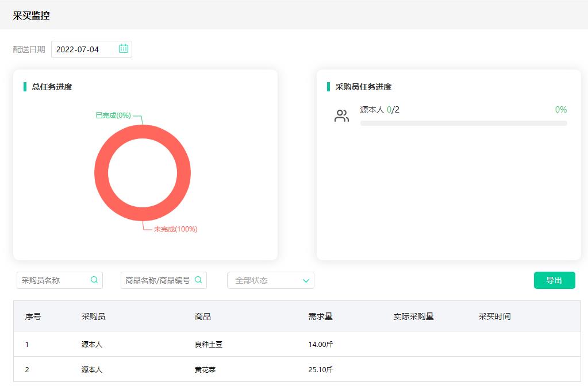588x386 pixels.
Task: Click the green marker before 总任务进度 title
Action: [24, 86]
